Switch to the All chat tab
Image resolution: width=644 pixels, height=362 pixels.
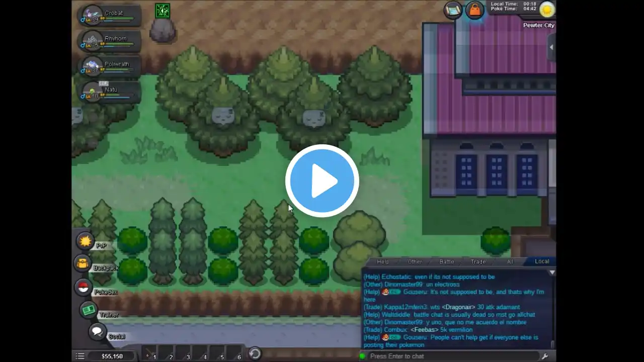510,261
